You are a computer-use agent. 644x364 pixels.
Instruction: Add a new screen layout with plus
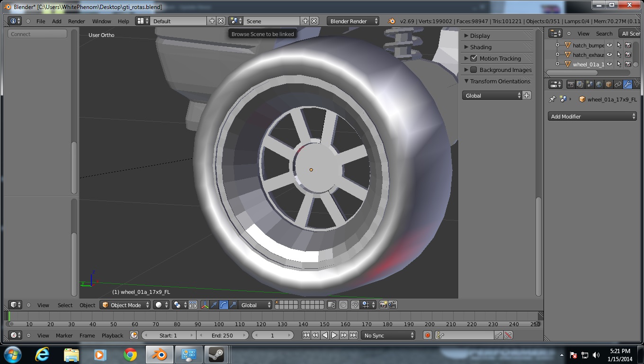[x=212, y=21]
